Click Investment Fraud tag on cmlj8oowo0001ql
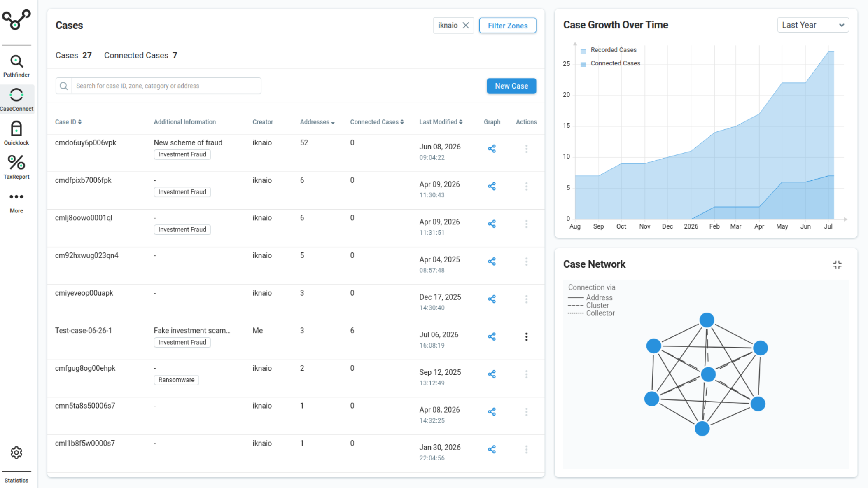The width and height of the screenshot is (868, 488). (182, 230)
